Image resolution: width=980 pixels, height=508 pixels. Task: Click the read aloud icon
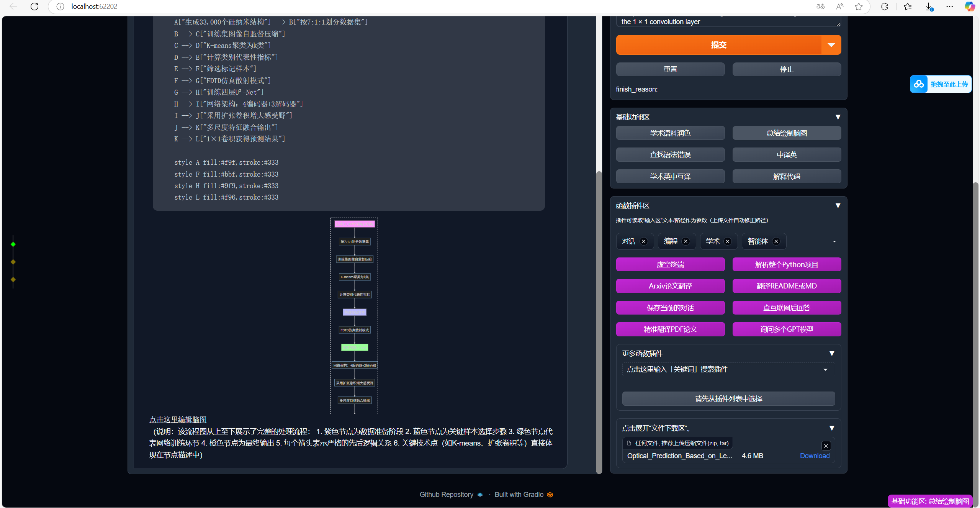840,7
